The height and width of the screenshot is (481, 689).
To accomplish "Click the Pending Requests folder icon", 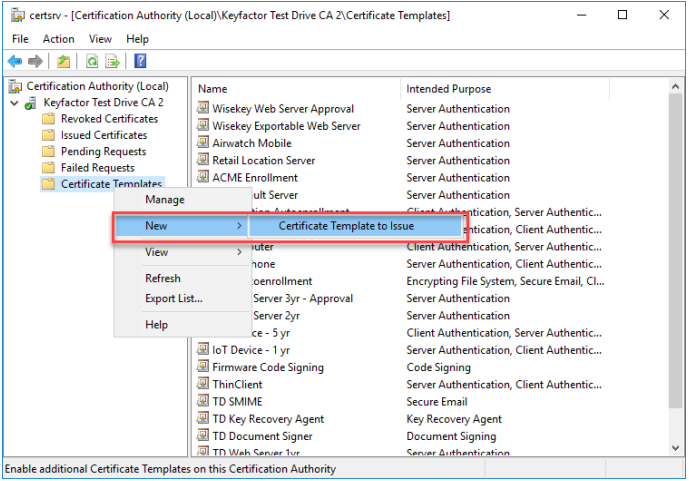I will 48,152.
